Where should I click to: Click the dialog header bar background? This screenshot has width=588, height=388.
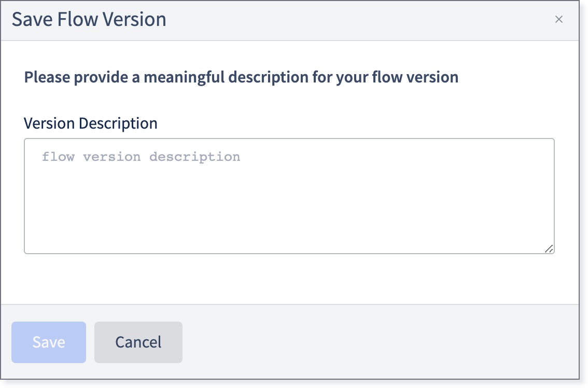tap(338, 20)
